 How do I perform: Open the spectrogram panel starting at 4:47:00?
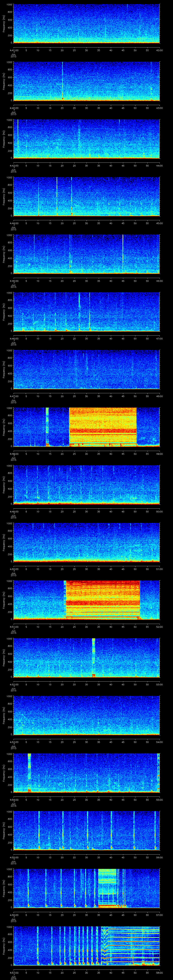(x=86, y=370)
